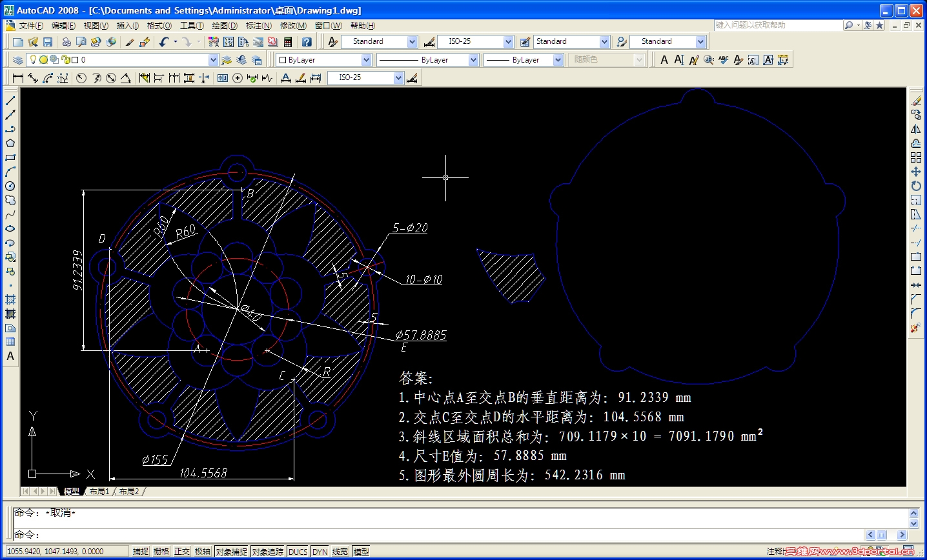Open the table style Standard dropdown
927x560 pixels.
(604, 42)
